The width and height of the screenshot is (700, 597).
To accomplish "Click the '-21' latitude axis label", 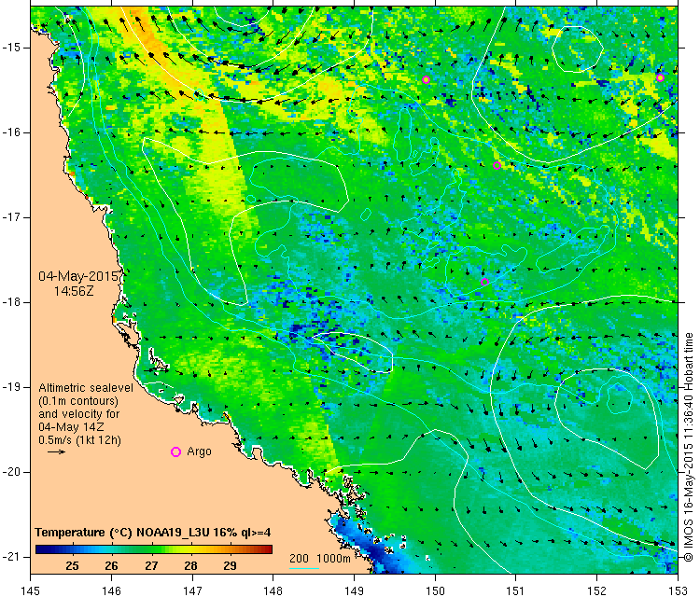I will tap(10, 556).
